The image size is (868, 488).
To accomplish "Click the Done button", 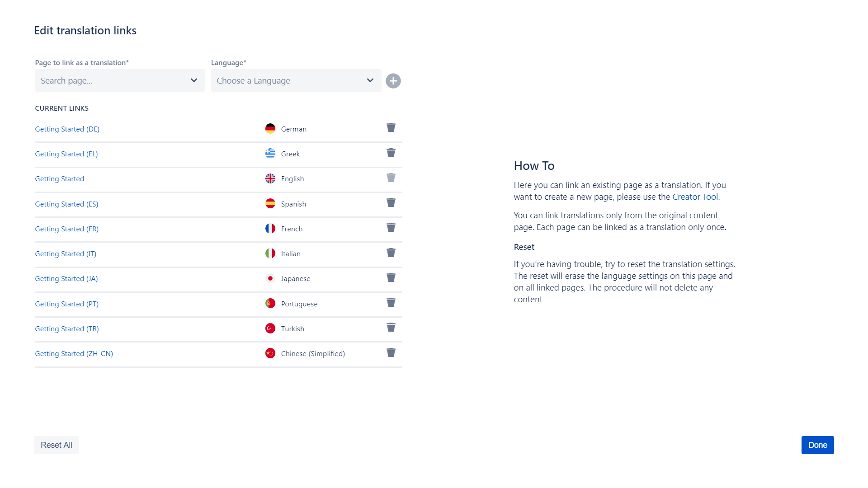I will (x=817, y=445).
